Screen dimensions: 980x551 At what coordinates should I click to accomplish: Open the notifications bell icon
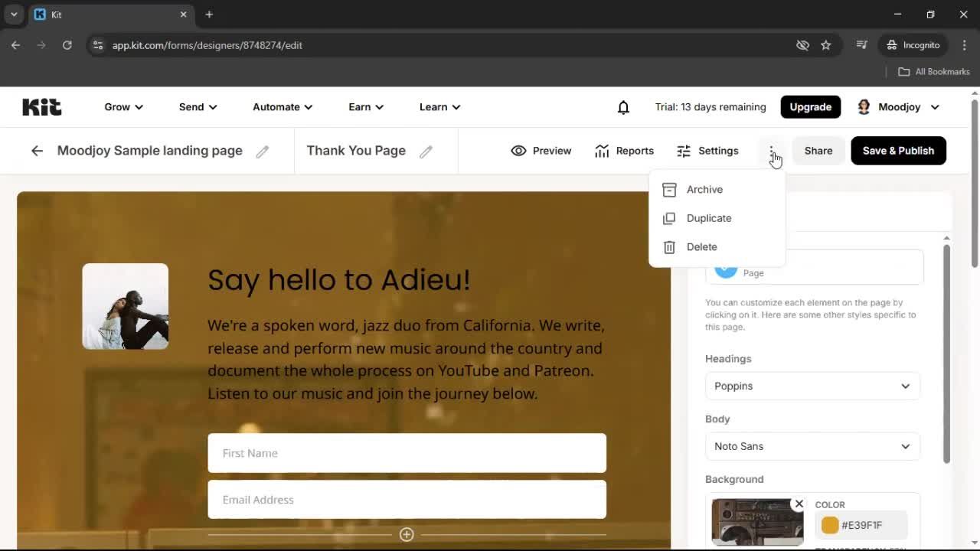[x=623, y=106]
